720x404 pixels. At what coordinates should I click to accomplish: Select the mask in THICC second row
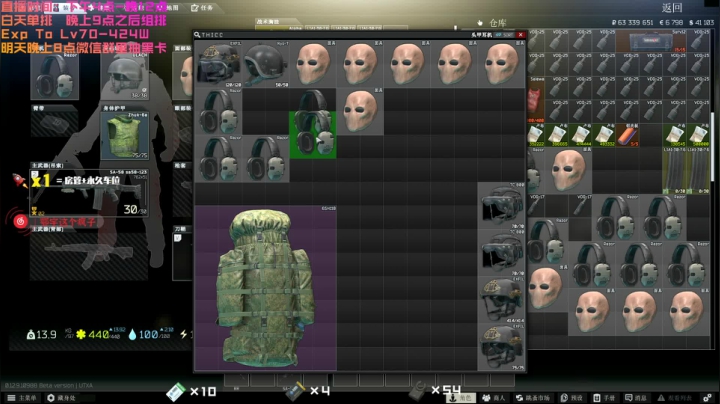[360, 112]
